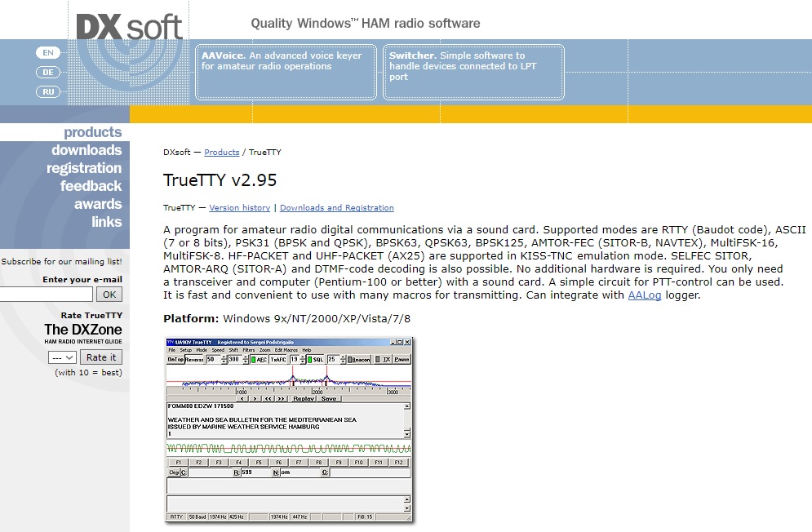Switch site language to RU
The width and height of the screenshot is (812, 532).
pyautogui.click(x=48, y=91)
